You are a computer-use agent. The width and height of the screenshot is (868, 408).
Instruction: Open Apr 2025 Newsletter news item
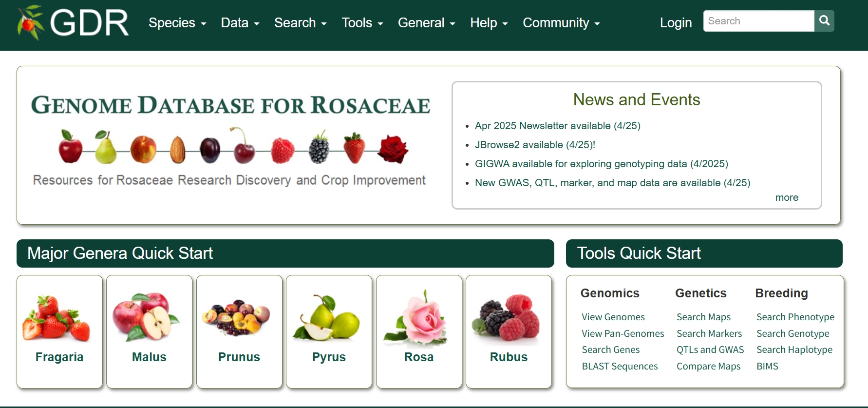coord(558,126)
